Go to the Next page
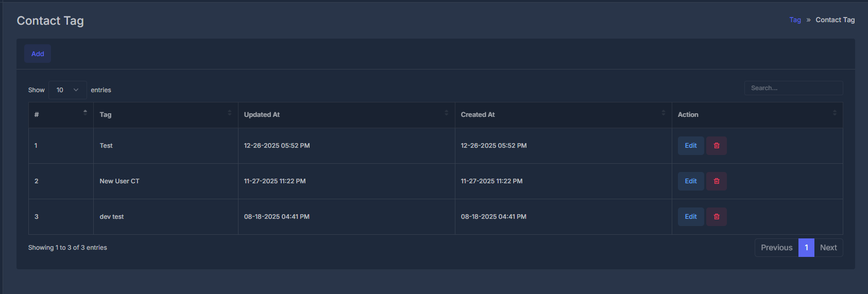 pyautogui.click(x=828, y=248)
